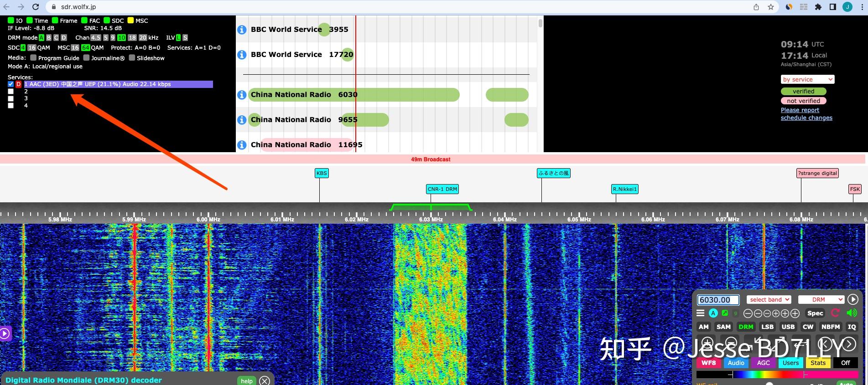Viewport: 868px width, 385px height.
Task: Toggle the Journaline media box
Action: point(86,58)
